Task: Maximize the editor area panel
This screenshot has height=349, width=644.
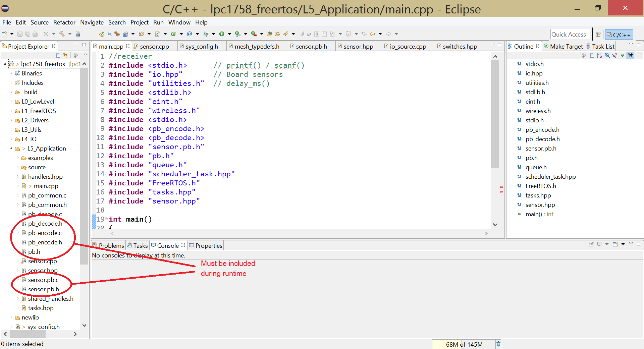Action: 499,44
